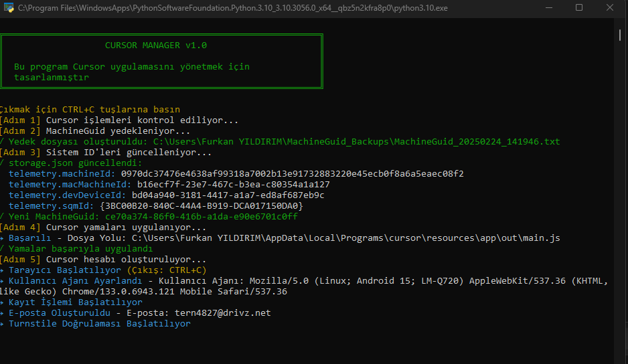This screenshot has width=628, height=364.
Task: Click the window title path text
Action: pyautogui.click(x=233, y=8)
